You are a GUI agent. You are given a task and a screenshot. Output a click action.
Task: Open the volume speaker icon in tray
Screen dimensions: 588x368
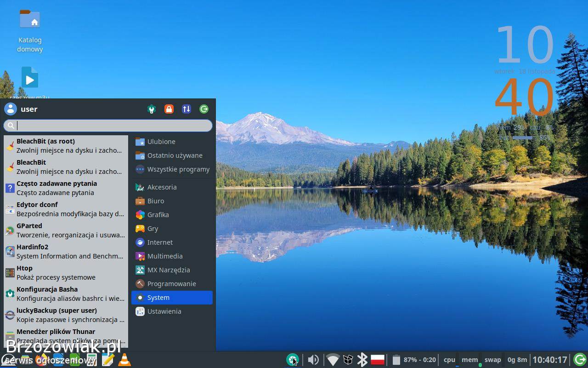pos(313,360)
